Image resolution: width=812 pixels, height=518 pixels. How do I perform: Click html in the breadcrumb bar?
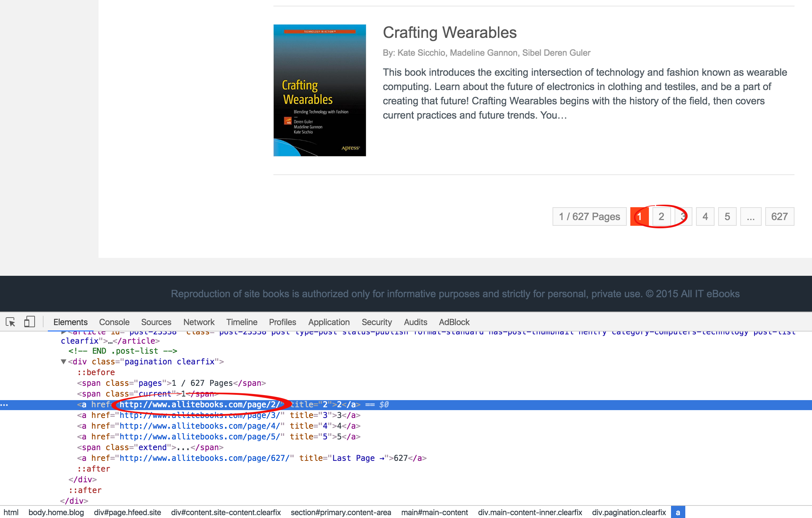coord(11,512)
